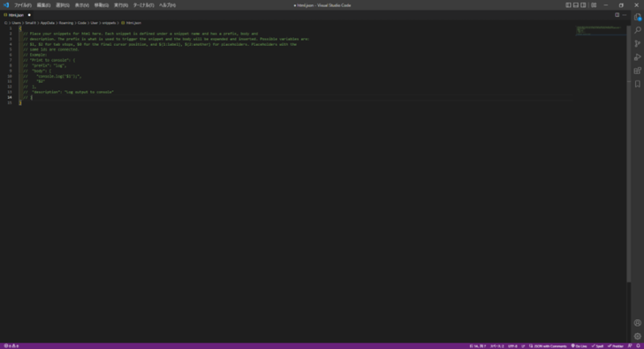The image size is (644, 349).
Task: Open the Search view icon
Action: (637, 30)
